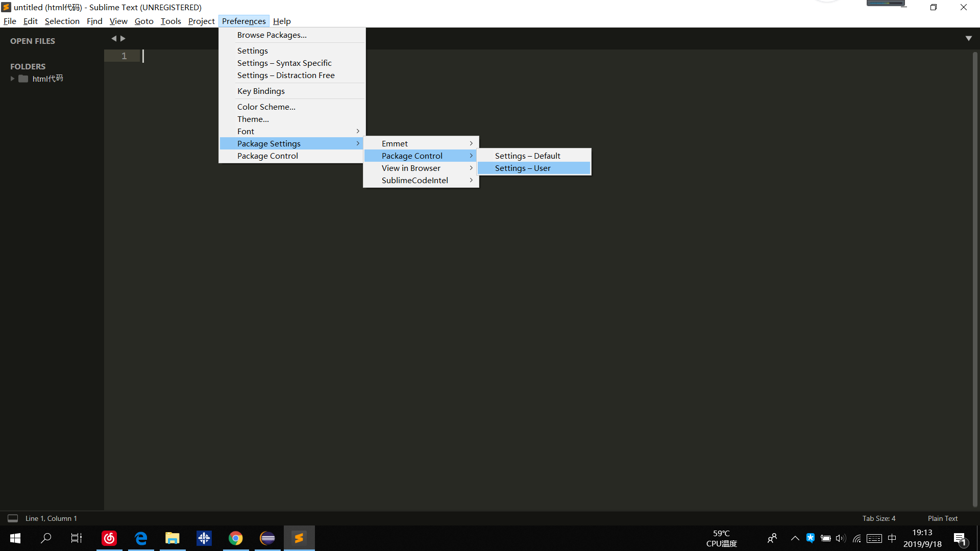Expand SublimeCodeIntel settings
The image size is (980, 551).
tap(421, 181)
